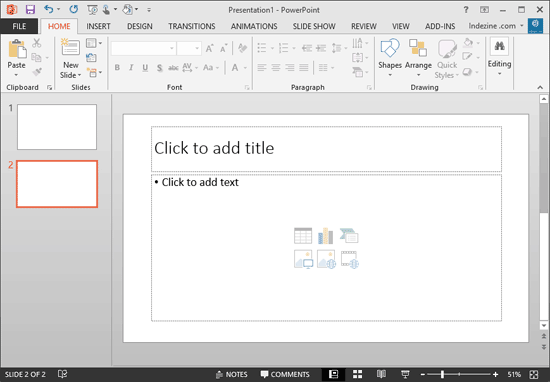Open the slide Layout dropdown
This screenshot has height=382, width=550.
click(94, 43)
